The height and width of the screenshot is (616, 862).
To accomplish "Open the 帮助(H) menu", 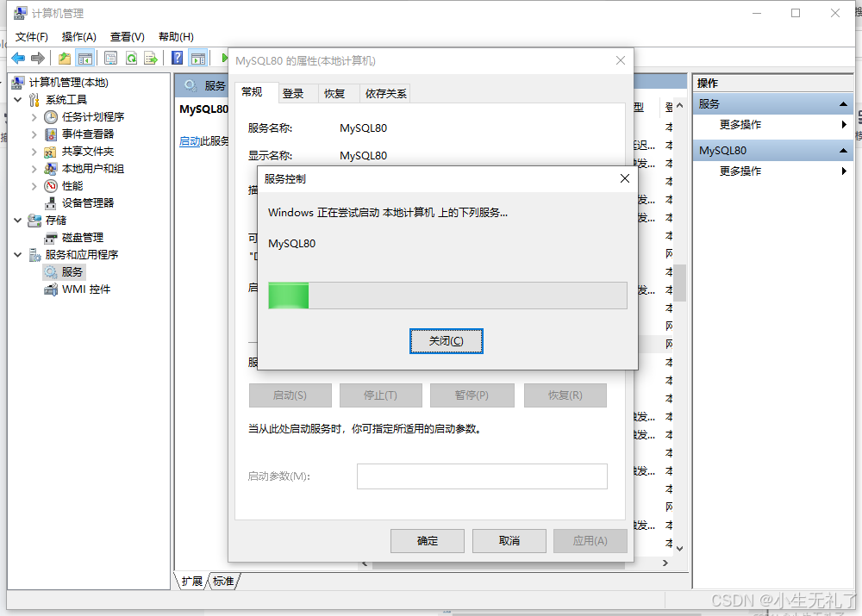I will (x=176, y=37).
